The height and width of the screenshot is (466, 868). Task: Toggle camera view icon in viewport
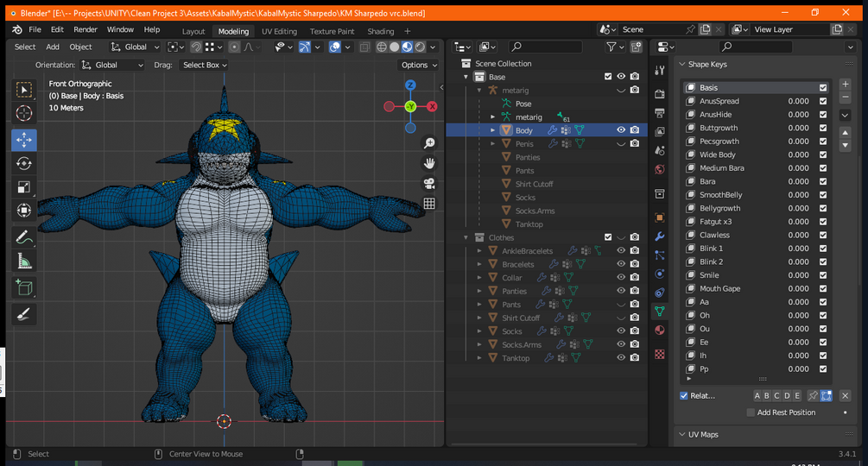pyautogui.click(x=429, y=184)
